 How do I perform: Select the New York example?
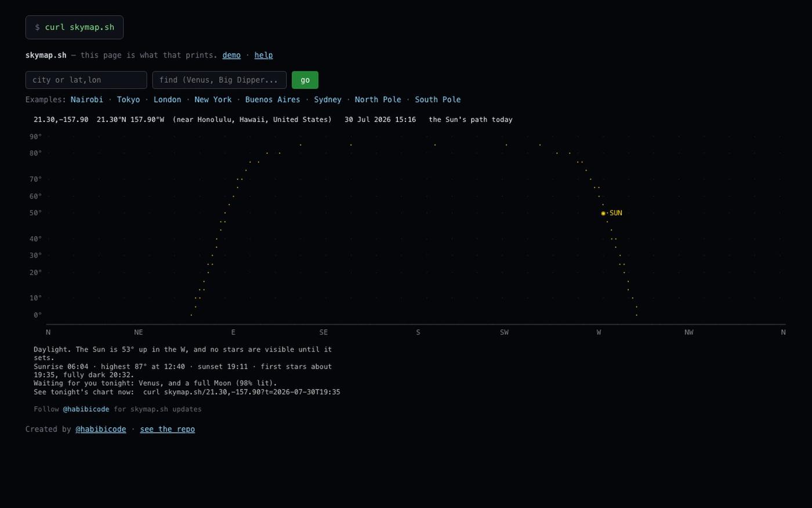(x=213, y=99)
